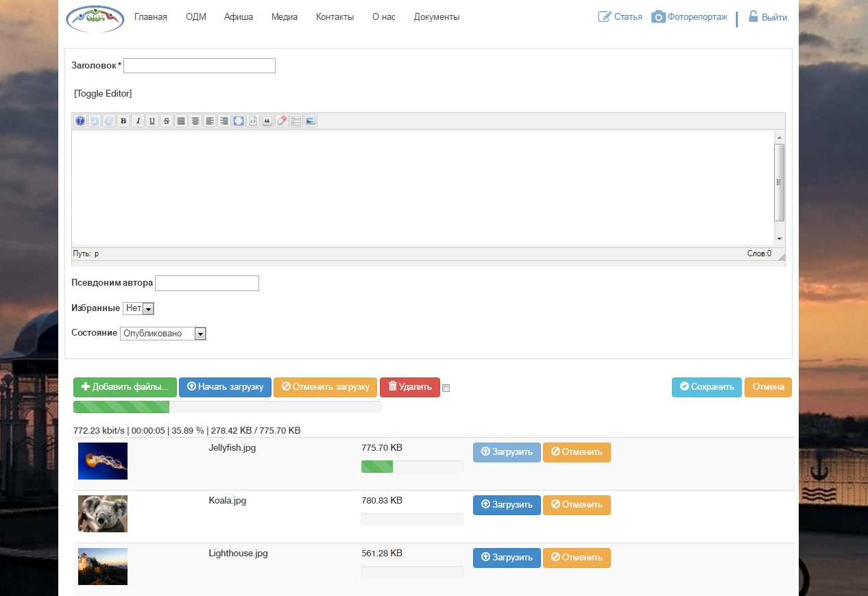Toggle strikethrough formatting
868x596 pixels.
167,121
